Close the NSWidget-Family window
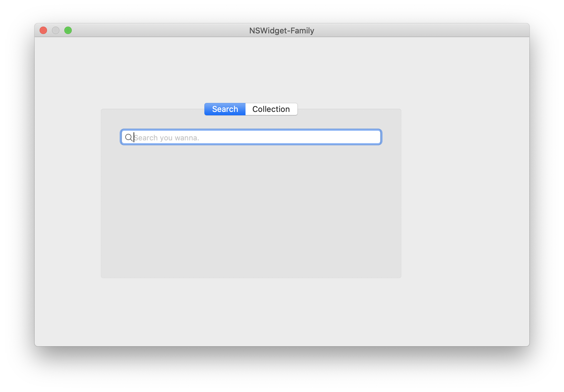The image size is (564, 392). point(43,30)
